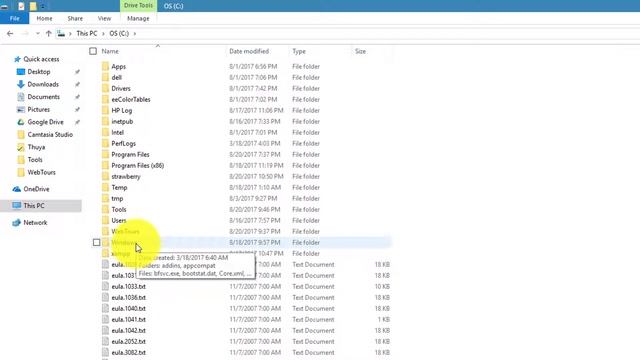The image size is (640, 360).
Task: Check the box beside Windows folder
Action: pos(96,242)
